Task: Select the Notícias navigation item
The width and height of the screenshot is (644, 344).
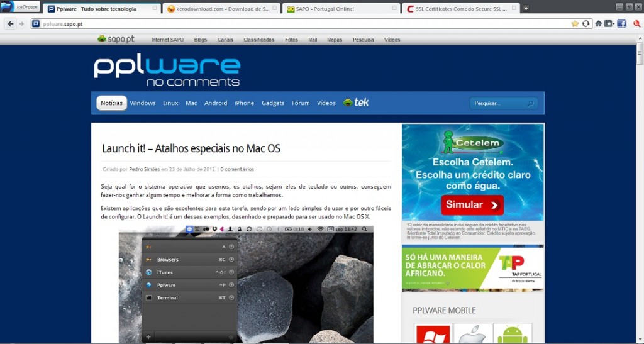Action: pyautogui.click(x=112, y=103)
